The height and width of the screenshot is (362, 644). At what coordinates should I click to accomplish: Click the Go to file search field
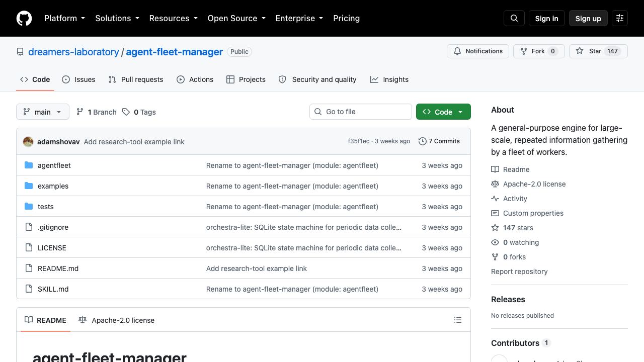click(x=361, y=112)
